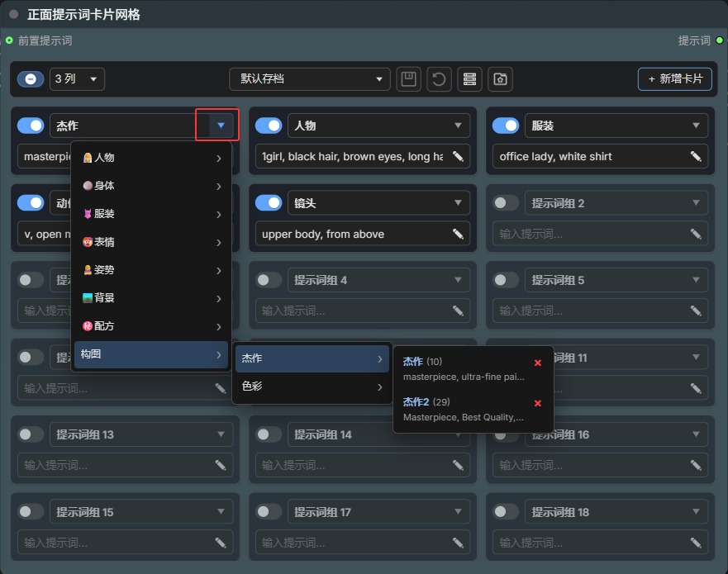728x574 pixels.
Task: Click the collapse minus pill toggle
Action: (31, 79)
